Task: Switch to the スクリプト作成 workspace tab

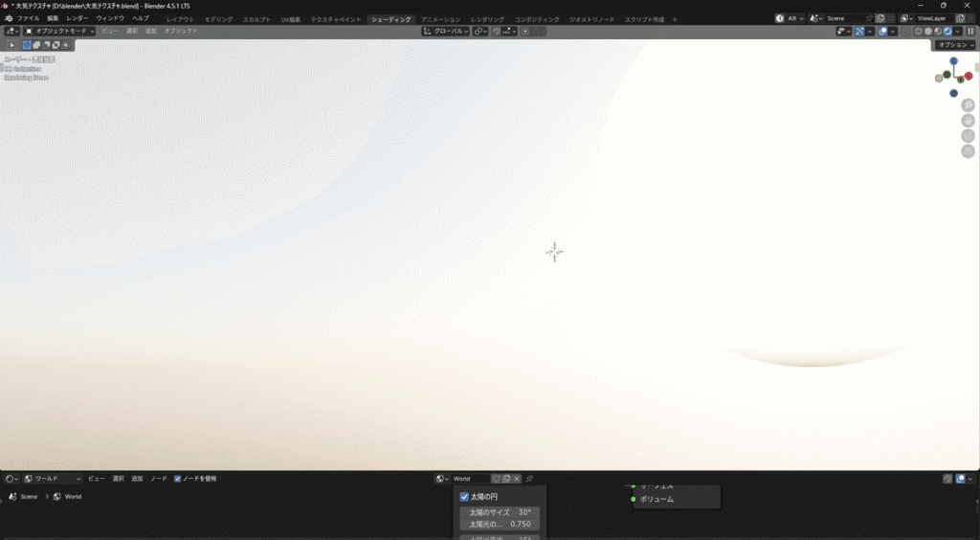Action: click(644, 19)
